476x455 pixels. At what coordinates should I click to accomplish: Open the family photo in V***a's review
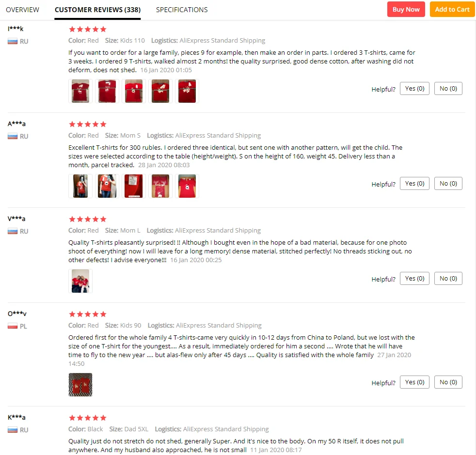click(80, 281)
